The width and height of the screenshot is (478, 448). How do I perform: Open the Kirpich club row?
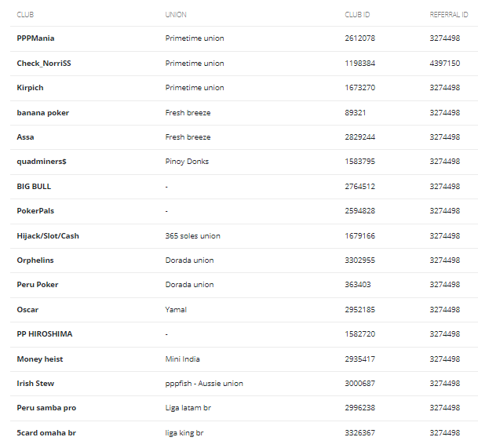(244, 88)
